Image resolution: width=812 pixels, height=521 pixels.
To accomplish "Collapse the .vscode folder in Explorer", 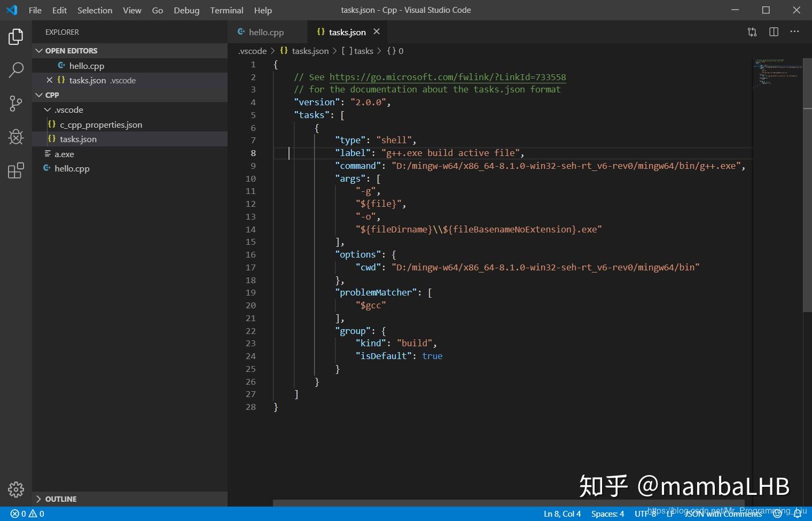I will [x=48, y=110].
